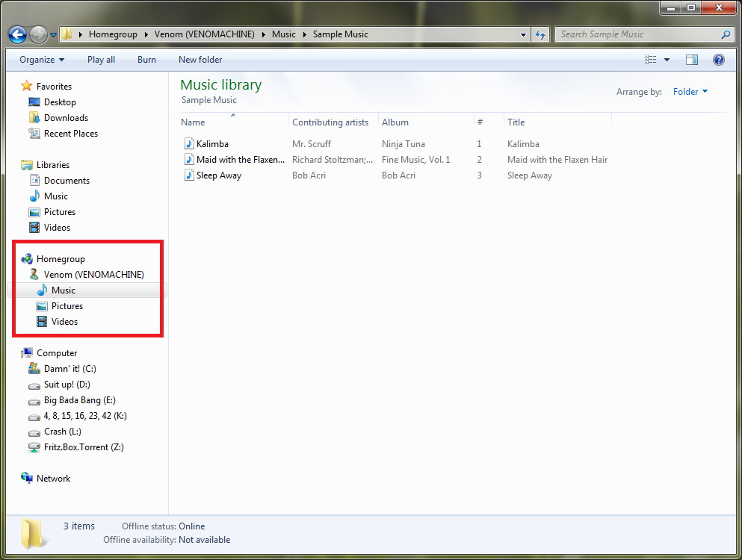The image size is (742, 560).
Task: Open the address bar history dropdown
Action: pyautogui.click(x=523, y=34)
